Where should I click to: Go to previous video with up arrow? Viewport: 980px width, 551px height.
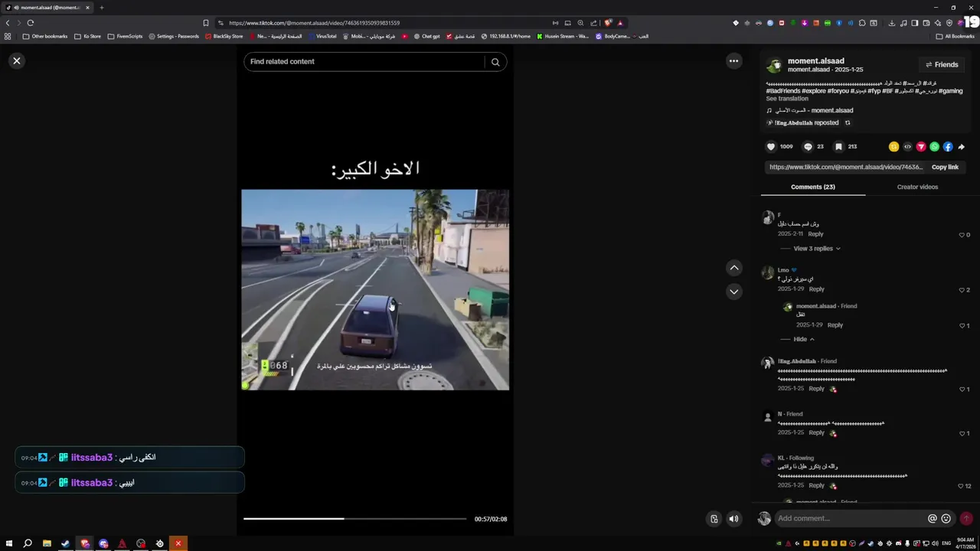click(x=734, y=267)
